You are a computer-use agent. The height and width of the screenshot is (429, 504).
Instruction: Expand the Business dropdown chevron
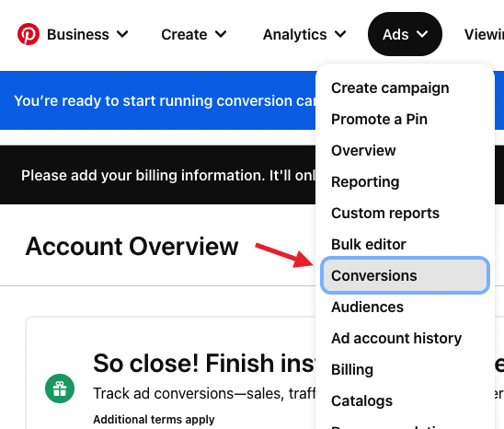[x=122, y=34]
